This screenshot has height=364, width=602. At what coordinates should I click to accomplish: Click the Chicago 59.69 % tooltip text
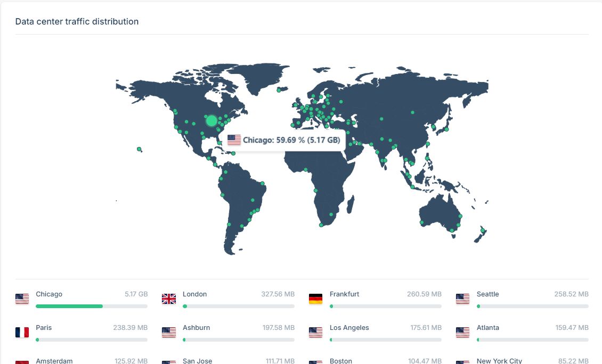(291, 140)
